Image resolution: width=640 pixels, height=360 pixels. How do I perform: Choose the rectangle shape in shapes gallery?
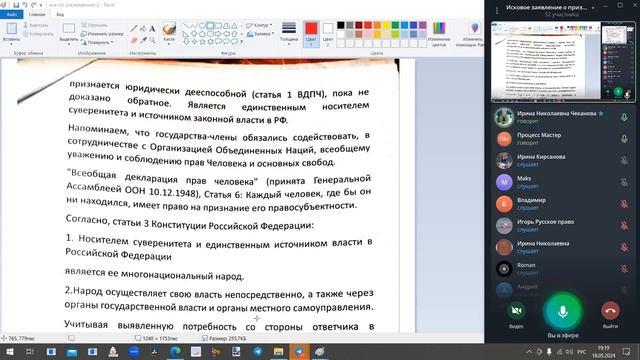click(x=210, y=25)
